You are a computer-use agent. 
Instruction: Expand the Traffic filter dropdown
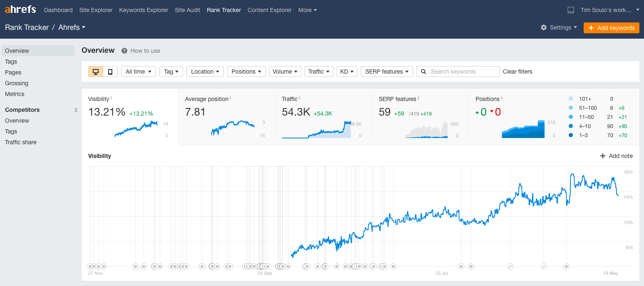[319, 71]
